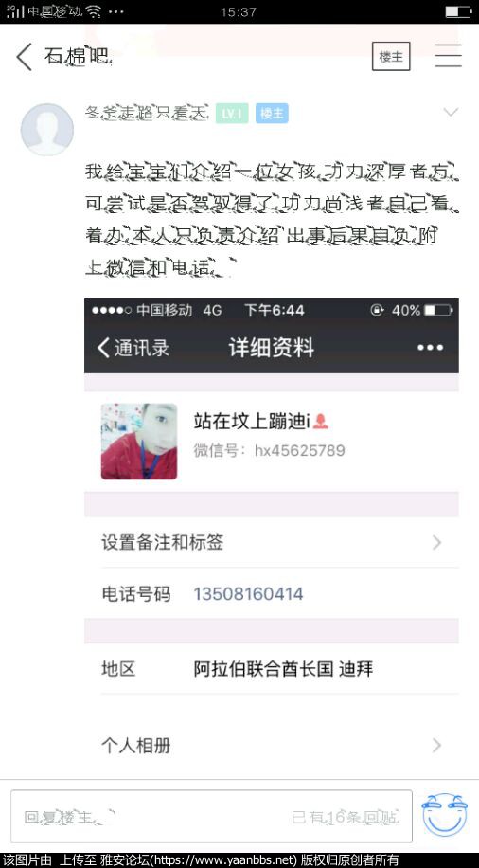Expand the post options chevron
Image resolution: width=479 pixels, height=868 pixels.
[x=451, y=113]
